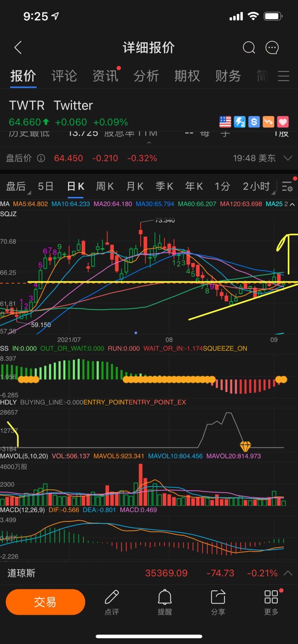Tap TWTR Twitter stock title
Viewport: 298px width, 644px height.
[x=51, y=105]
